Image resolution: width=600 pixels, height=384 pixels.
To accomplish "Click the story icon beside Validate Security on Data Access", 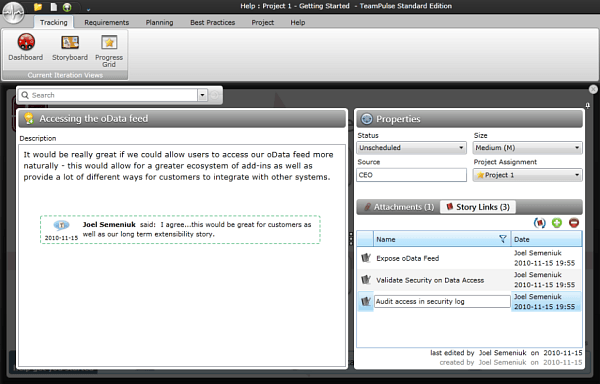I will 366,280.
